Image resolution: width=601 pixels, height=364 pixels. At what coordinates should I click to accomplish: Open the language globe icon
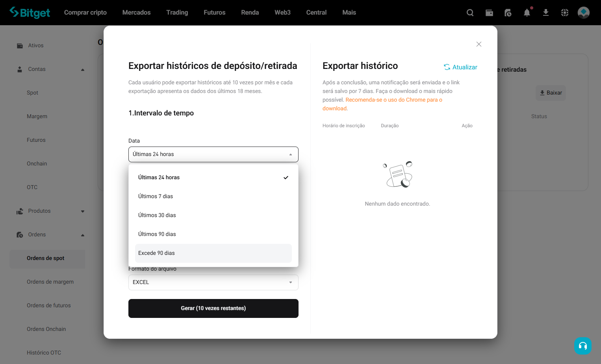[565, 13]
